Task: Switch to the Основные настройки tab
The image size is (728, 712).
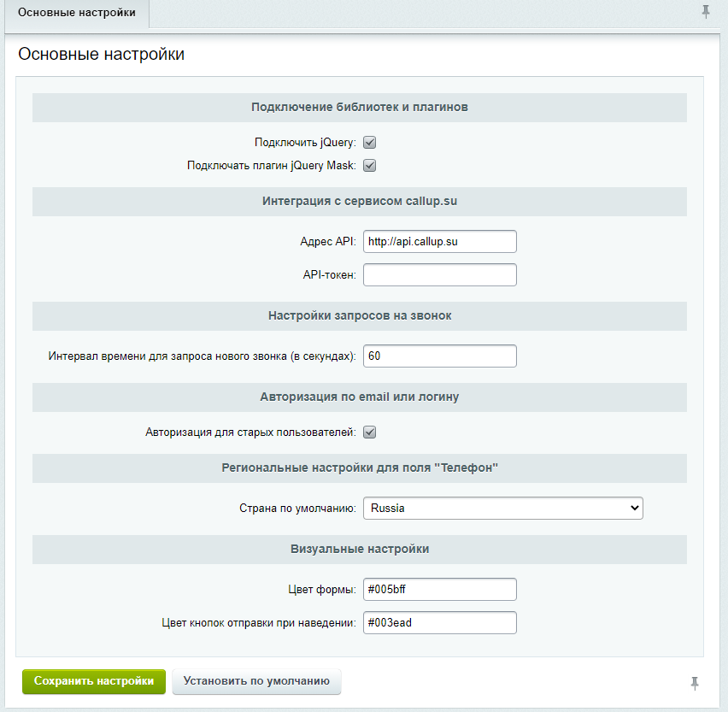Action: pyautogui.click(x=77, y=13)
